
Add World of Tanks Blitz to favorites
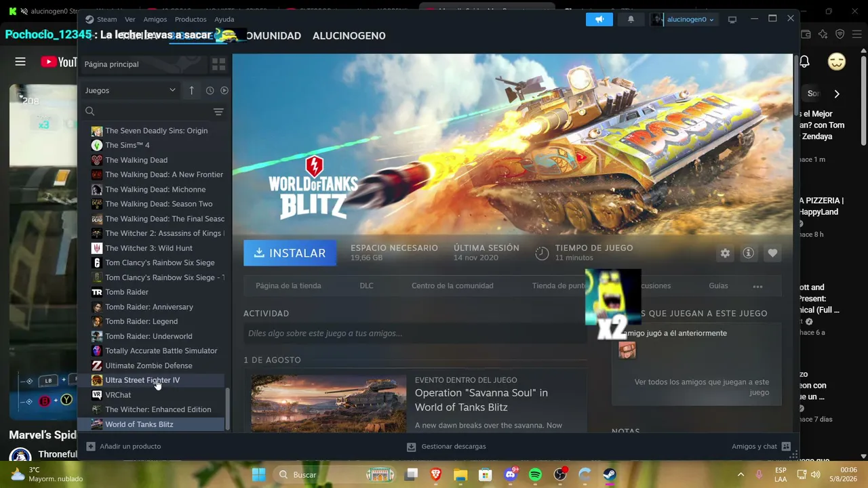tap(772, 253)
